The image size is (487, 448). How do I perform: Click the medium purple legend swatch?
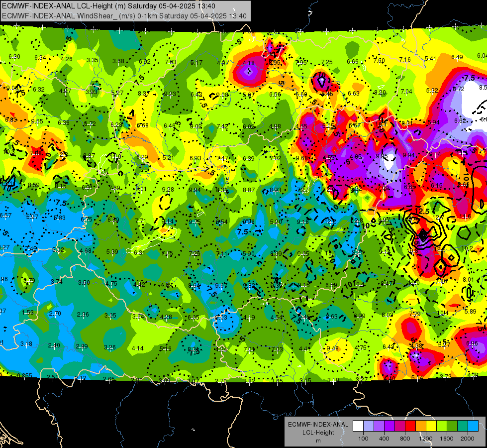pos(379,426)
